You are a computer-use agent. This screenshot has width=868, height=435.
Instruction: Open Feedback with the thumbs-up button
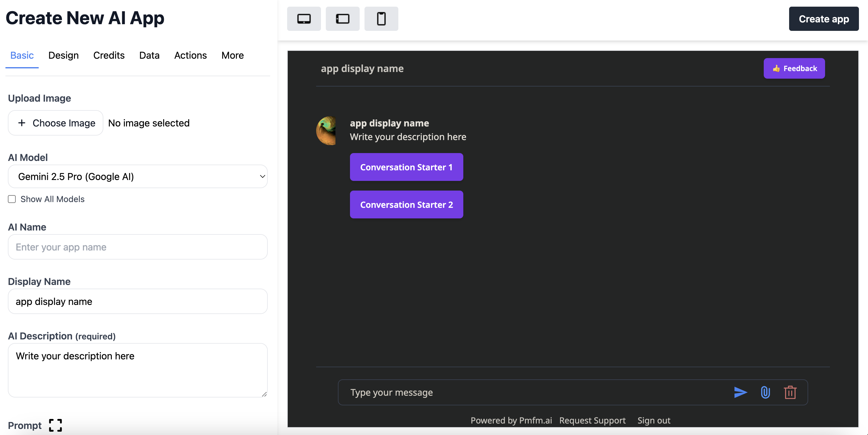coord(794,68)
